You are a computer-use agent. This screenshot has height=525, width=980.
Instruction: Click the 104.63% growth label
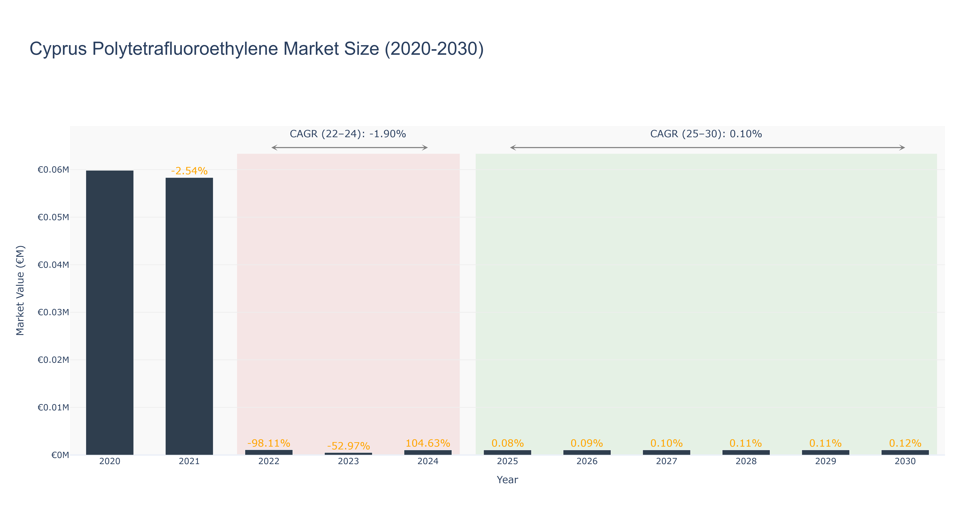(x=428, y=443)
